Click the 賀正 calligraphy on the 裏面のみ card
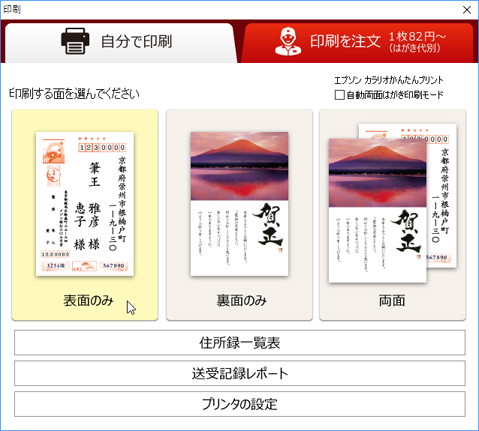 (268, 226)
